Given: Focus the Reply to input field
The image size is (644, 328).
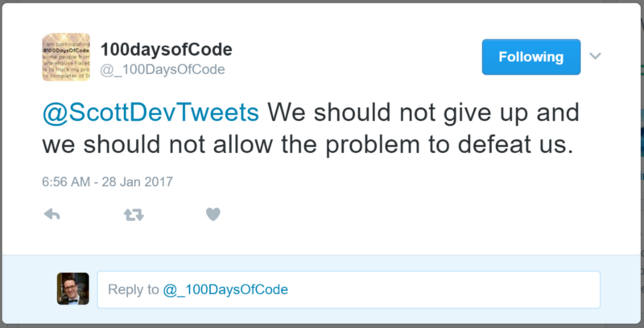Looking at the screenshot, I should (x=349, y=289).
